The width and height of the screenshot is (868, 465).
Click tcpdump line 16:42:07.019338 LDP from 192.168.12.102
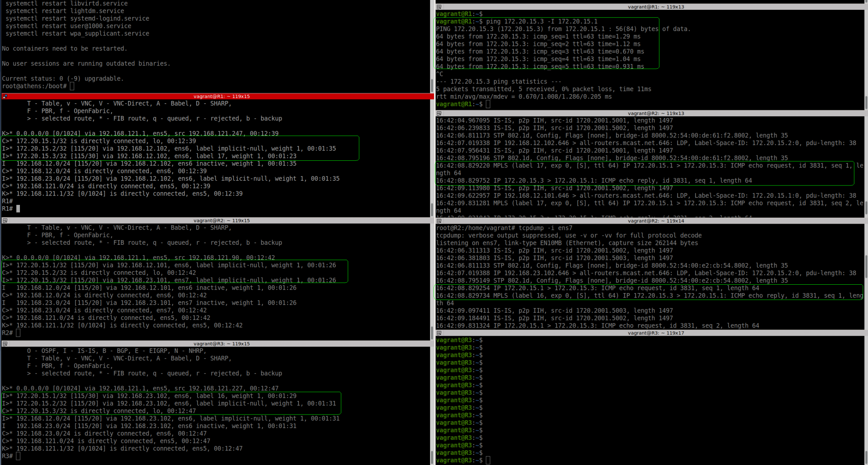point(646,143)
